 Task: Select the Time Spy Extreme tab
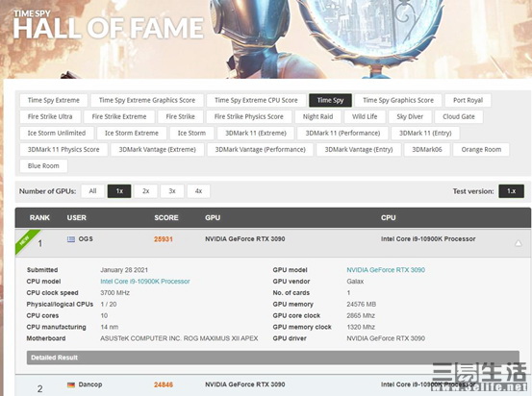(x=54, y=100)
